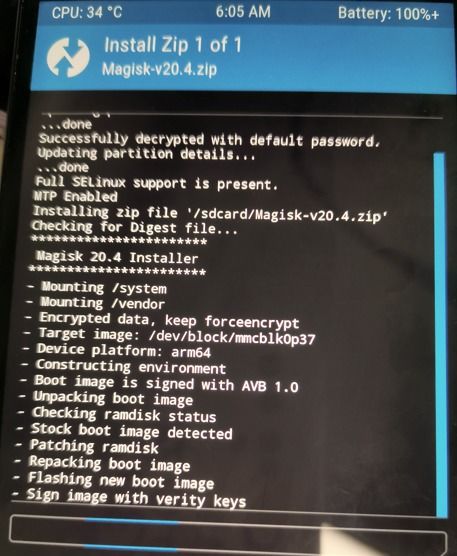Tap the Patching ramdisk log line

[x=87, y=446]
